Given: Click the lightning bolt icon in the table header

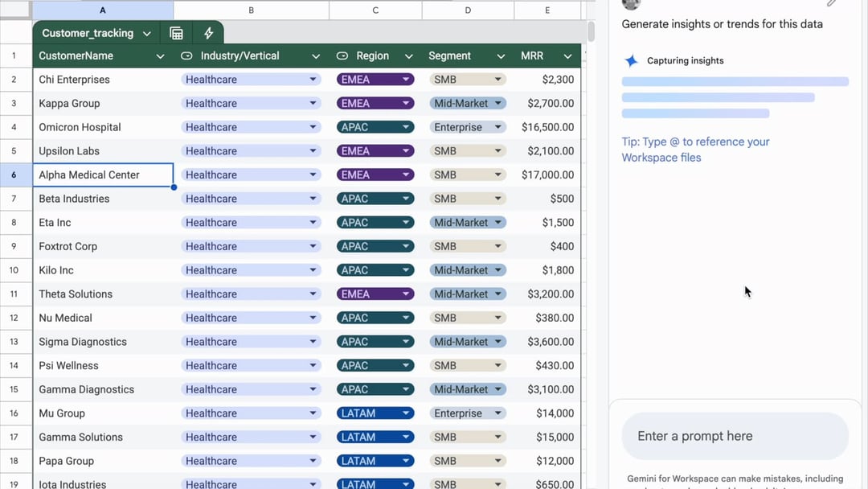Looking at the screenshot, I should [207, 33].
